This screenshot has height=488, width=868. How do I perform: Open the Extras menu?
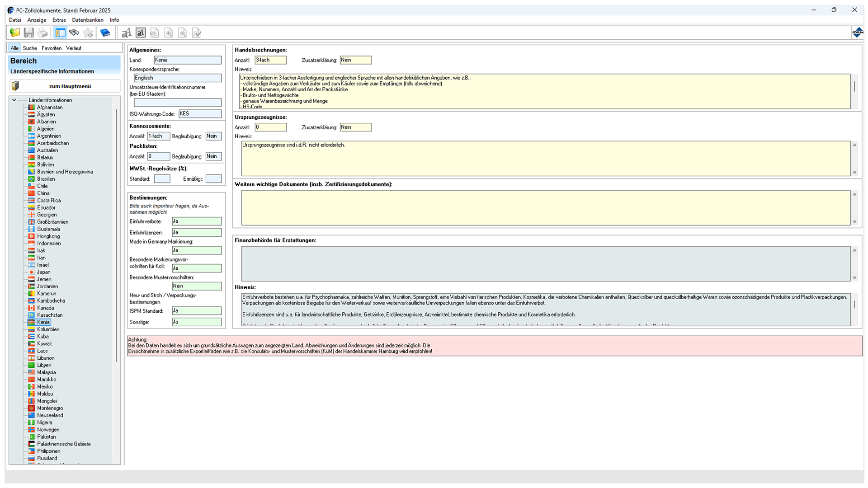pos(59,20)
